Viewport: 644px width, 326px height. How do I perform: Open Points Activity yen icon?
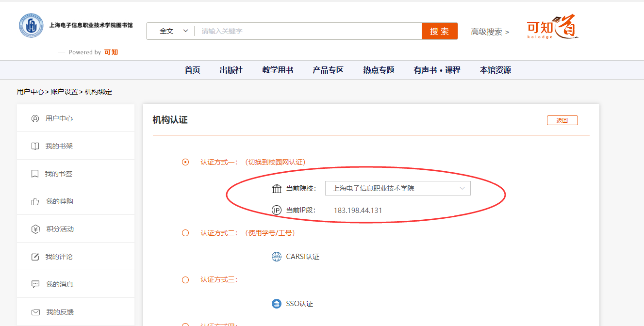coord(35,229)
